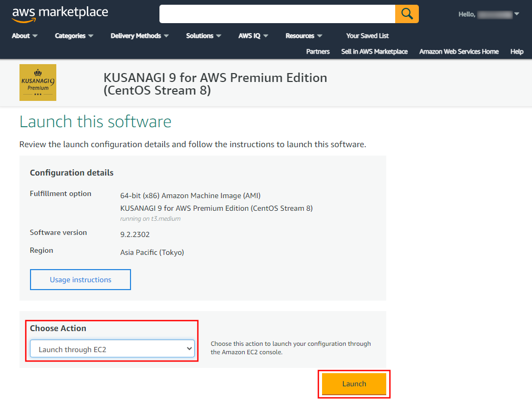Open the account Hello dropdown

[488, 14]
